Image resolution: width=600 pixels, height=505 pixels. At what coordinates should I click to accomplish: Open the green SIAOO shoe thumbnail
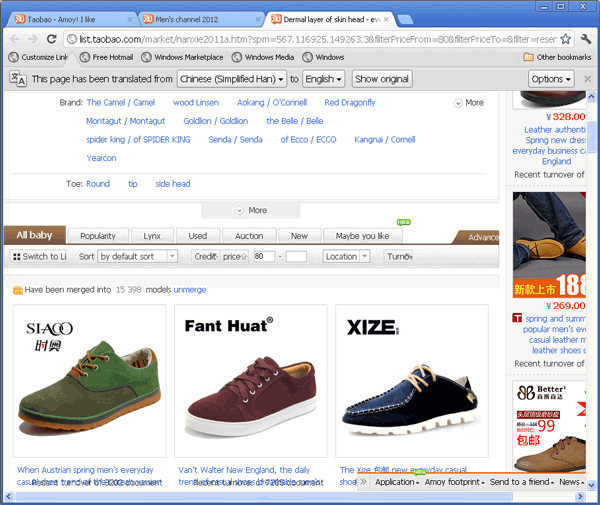click(90, 381)
